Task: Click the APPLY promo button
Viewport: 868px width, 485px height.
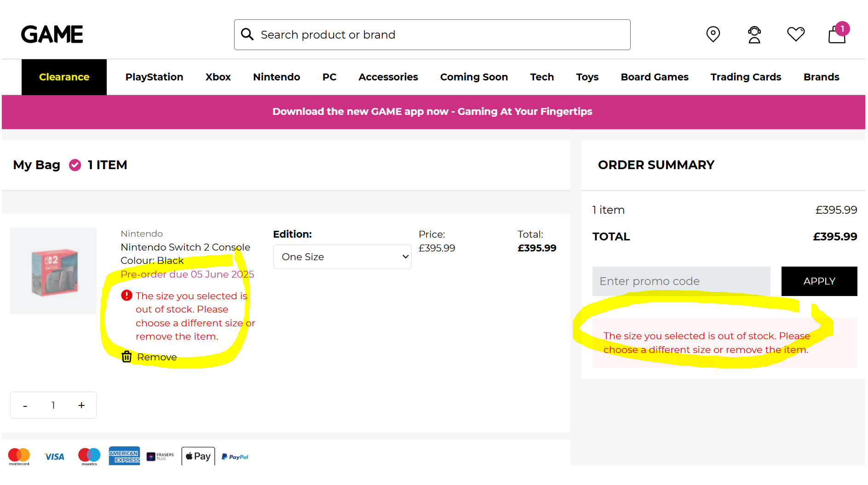Action: pos(819,281)
